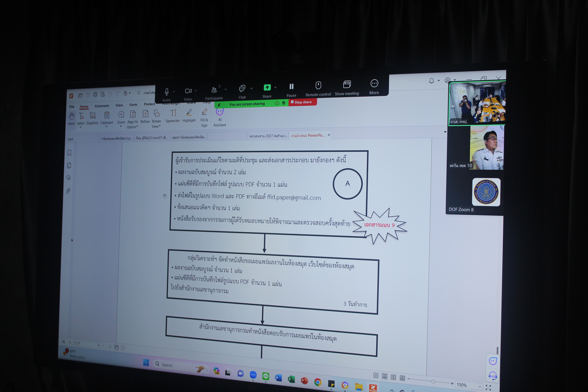Switch to facing pages view mode
The height and width of the screenshot is (392, 588).
tap(393, 377)
